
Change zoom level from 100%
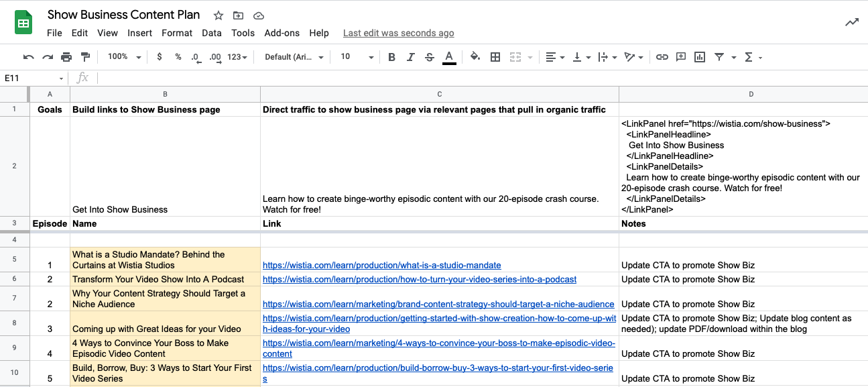[x=124, y=57]
